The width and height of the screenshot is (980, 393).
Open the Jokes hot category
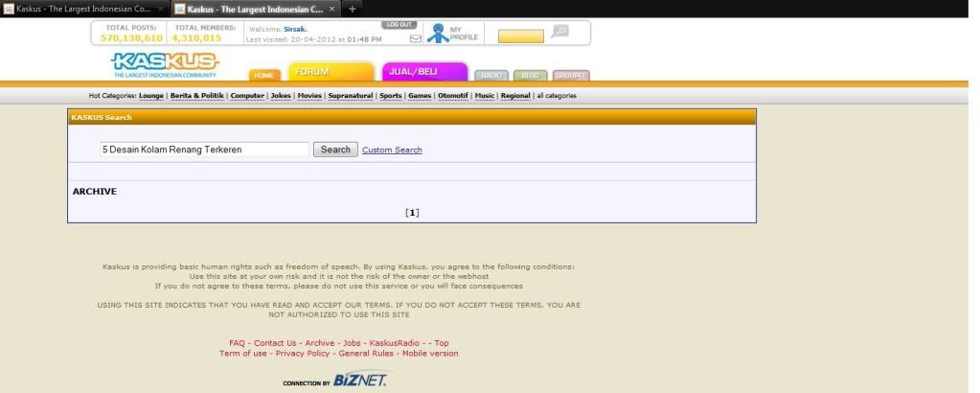(x=281, y=96)
